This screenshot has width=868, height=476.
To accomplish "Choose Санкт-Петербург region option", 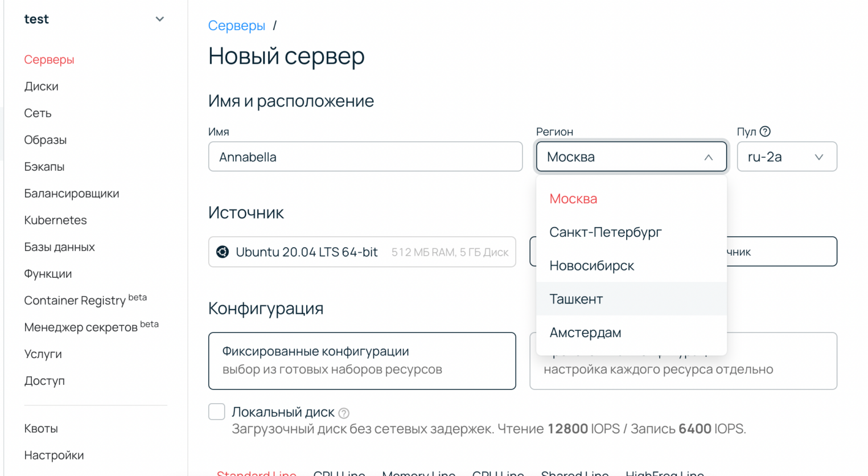I will (605, 232).
